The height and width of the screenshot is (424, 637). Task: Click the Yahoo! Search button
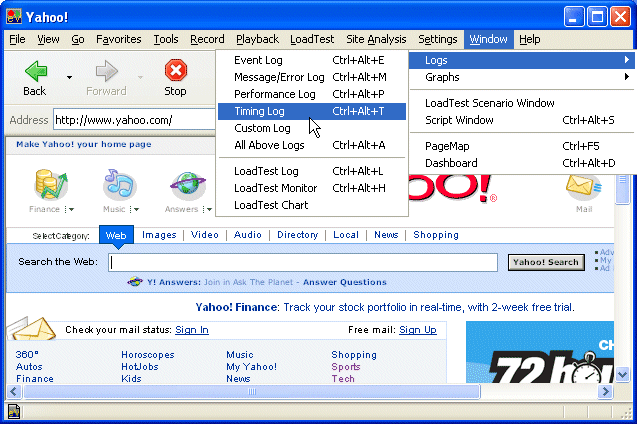point(546,262)
